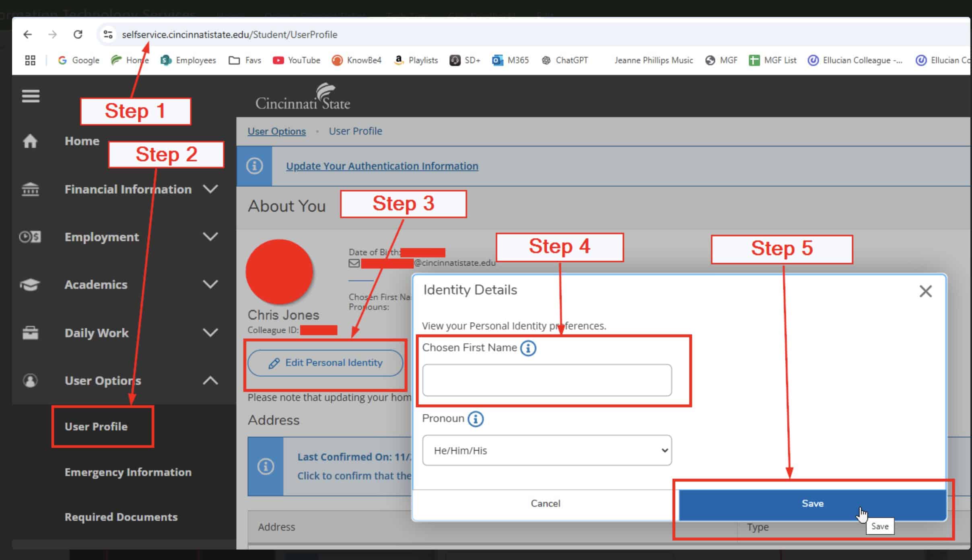Image resolution: width=972 pixels, height=560 pixels.
Task: Expand the Academics section chevron
Action: point(210,284)
